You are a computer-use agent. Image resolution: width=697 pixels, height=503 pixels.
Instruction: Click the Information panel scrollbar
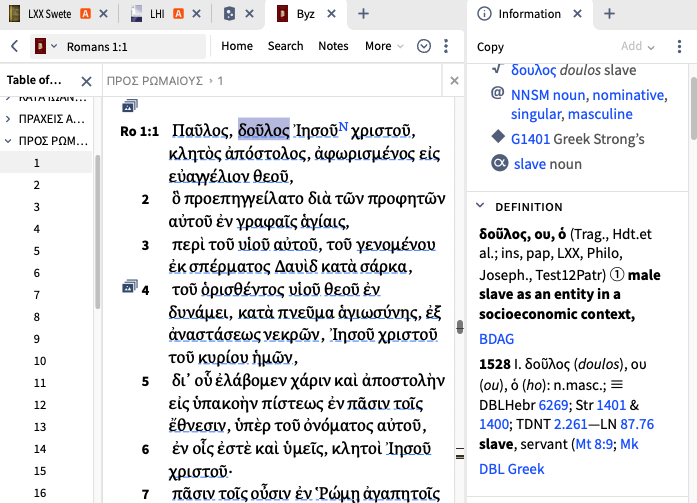point(693,109)
